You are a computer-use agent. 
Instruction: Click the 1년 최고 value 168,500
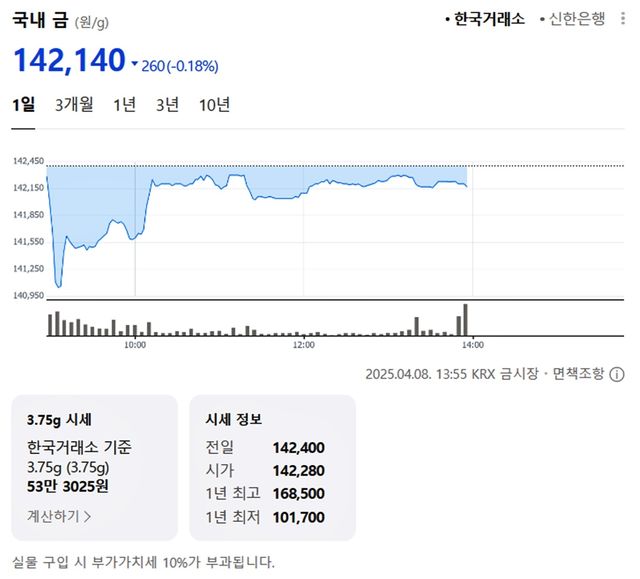[x=298, y=492]
